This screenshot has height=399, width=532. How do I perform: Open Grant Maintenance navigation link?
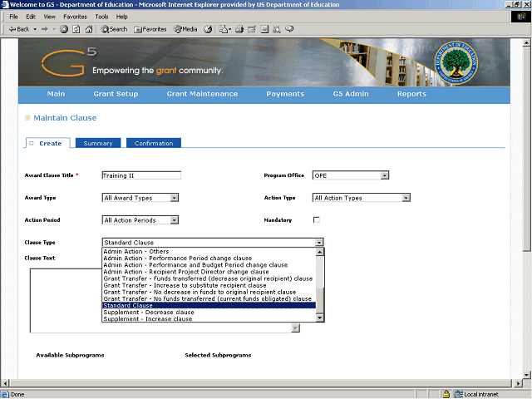[x=202, y=94]
